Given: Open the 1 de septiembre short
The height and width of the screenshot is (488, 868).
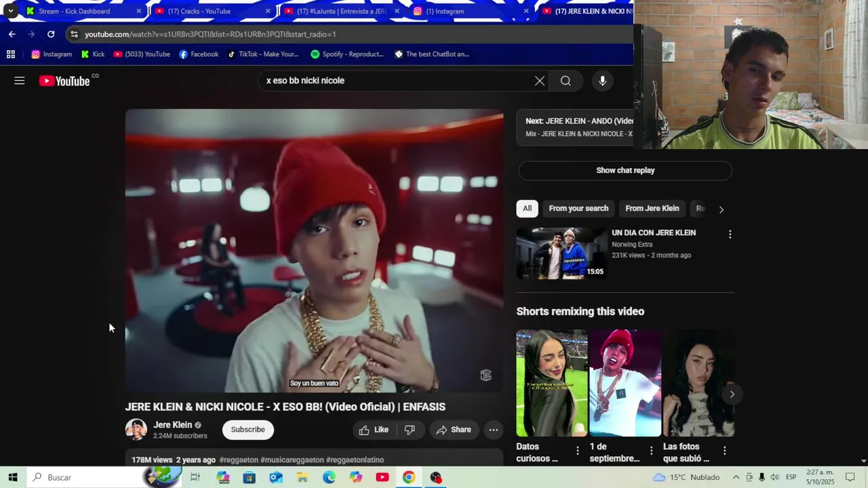Looking at the screenshot, I should (625, 383).
